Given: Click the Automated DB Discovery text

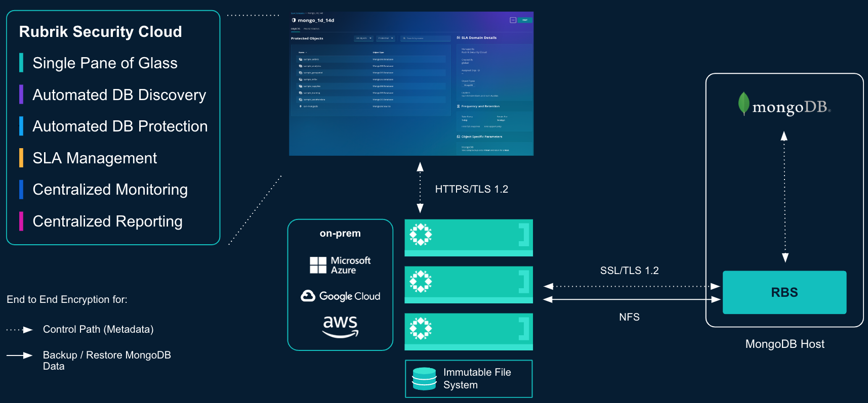Looking at the screenshot, I should coord(119,95).
